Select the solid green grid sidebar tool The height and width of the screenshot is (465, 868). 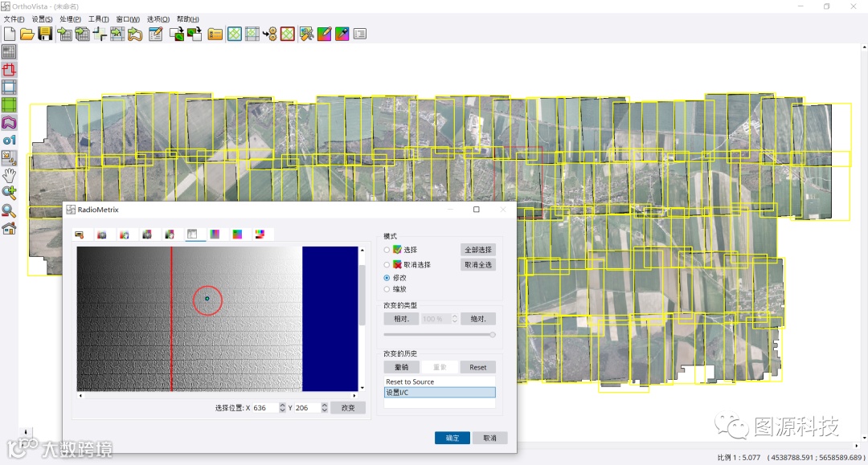pyautogui.click(x=9, y=105)
